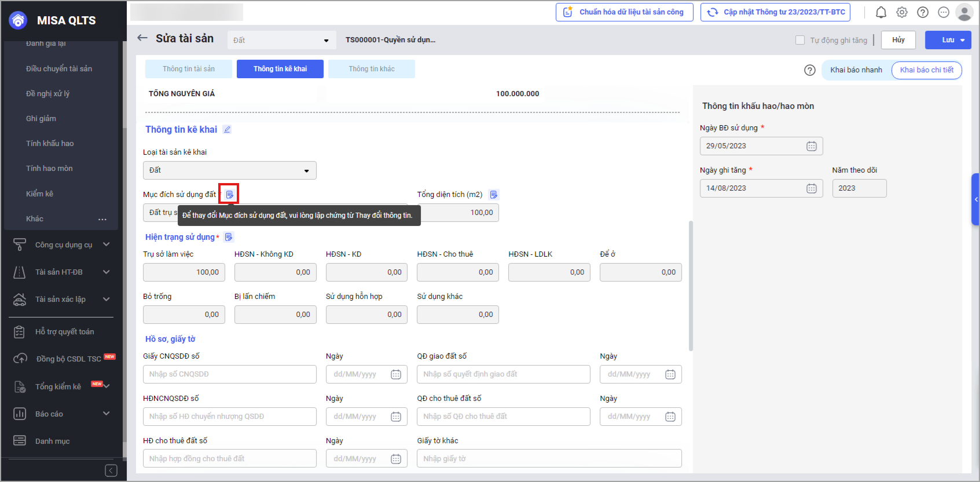980x482 pixels.
Task: Open calendar for Ngày BĐ sử dụng
Action: 812,146
